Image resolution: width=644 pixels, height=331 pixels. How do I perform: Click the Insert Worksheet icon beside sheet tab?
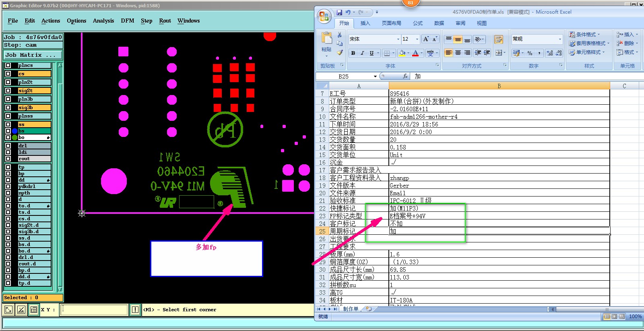tap(368, 309)
